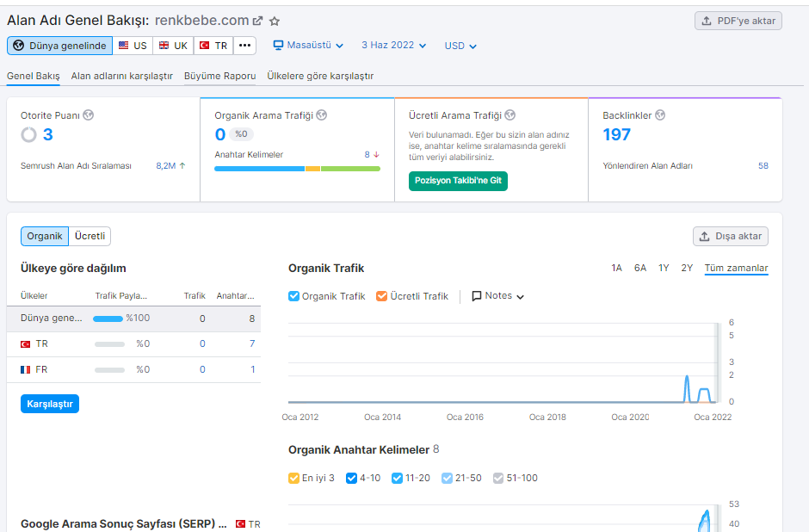Open referring domains 58 link

tap(763, 165)
